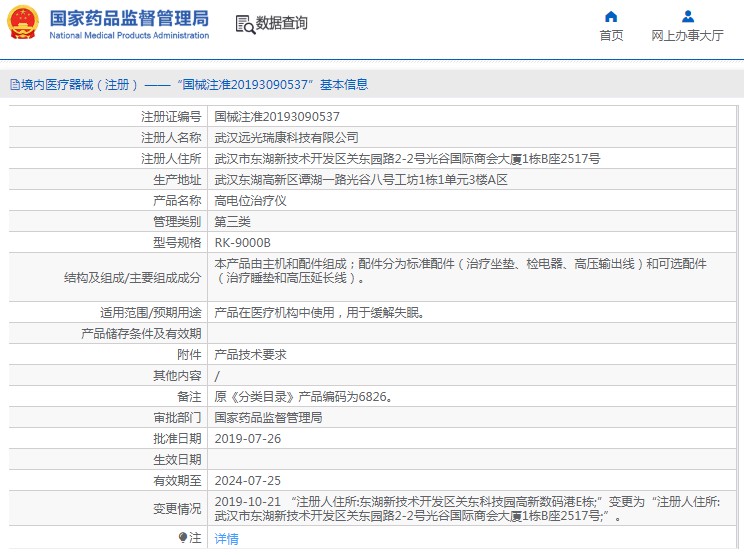
Task: Click the home house icon
Action: point(611,17)
